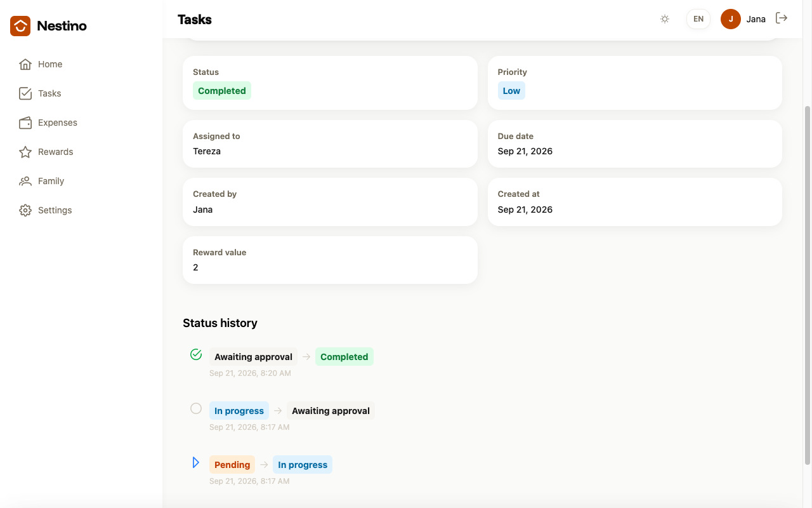Screen dimensions: 812x508
Task: Click the Home icon in sidebar
Action: pyautogui.click(x=25, y=64)
